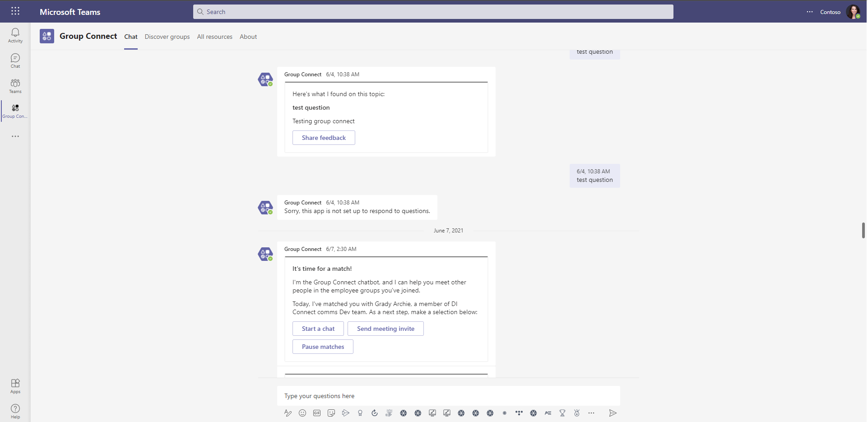Click the Start a chat button
This screenshot has height=422, width=868.
tap(318, 329)
